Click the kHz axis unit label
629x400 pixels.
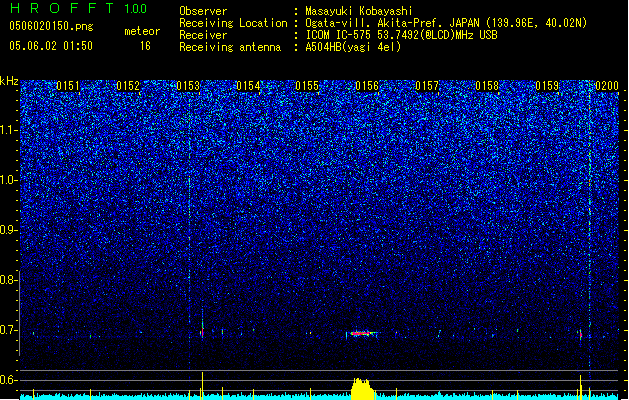(9, 81)
